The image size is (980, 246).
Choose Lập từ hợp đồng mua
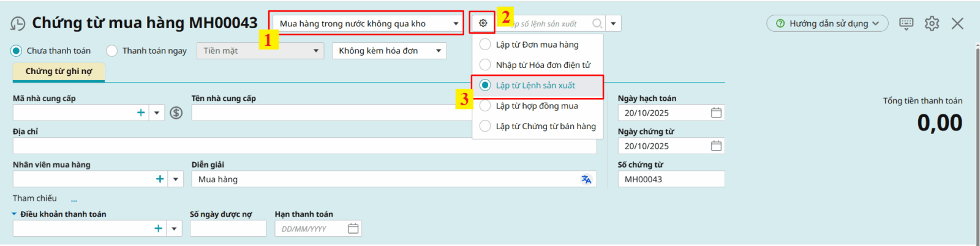coord(537,106)
